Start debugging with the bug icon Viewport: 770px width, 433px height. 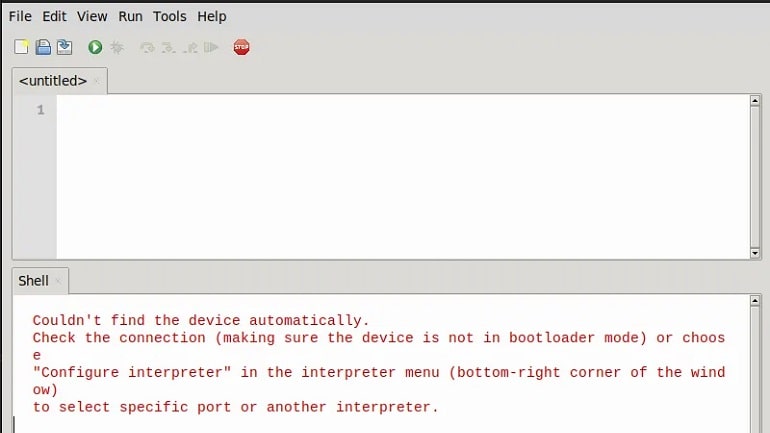pos(117,47)
